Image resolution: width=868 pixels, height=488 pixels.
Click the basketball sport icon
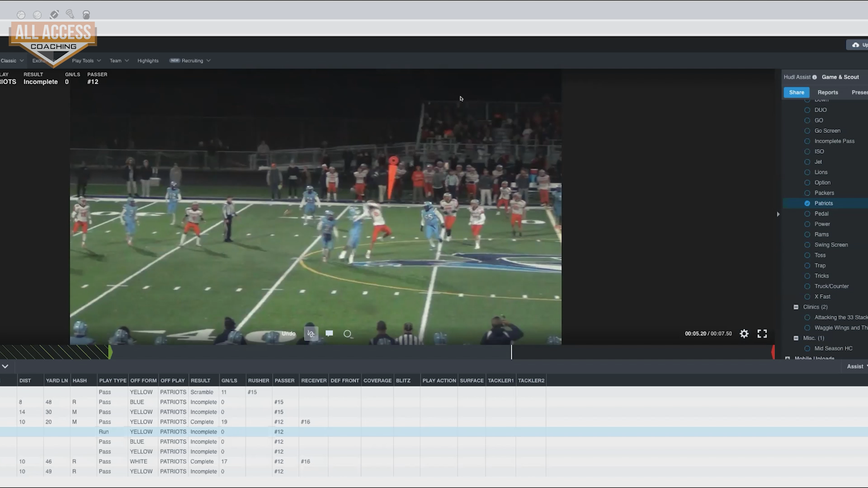[x=38, y=15]
